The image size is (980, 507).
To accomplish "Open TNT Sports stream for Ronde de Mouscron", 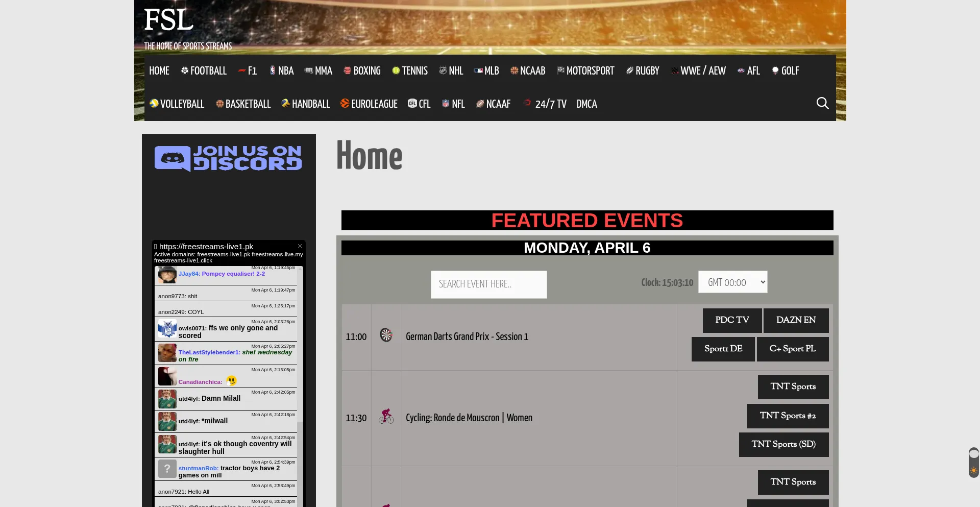I will pyautogui.click(x=793, y=387).
